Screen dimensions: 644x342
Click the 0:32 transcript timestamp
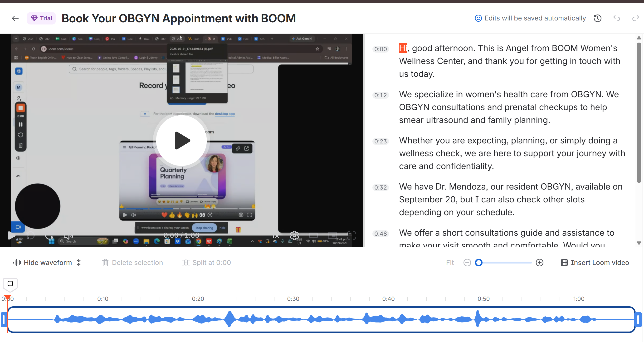[381, 187]
